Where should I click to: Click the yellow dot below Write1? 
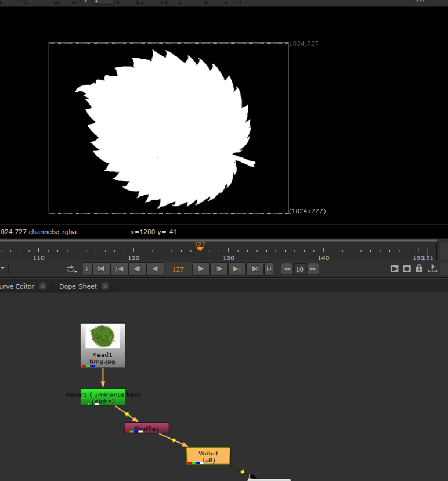[243, 472]
